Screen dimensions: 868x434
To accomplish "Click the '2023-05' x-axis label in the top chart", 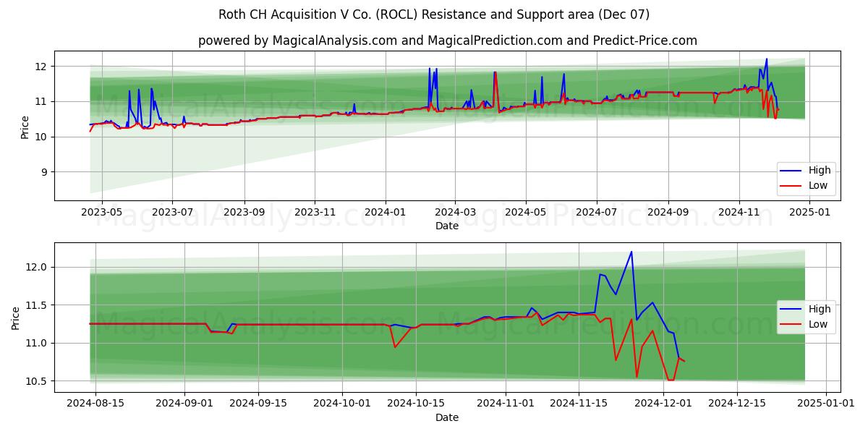I will [101, 213].
